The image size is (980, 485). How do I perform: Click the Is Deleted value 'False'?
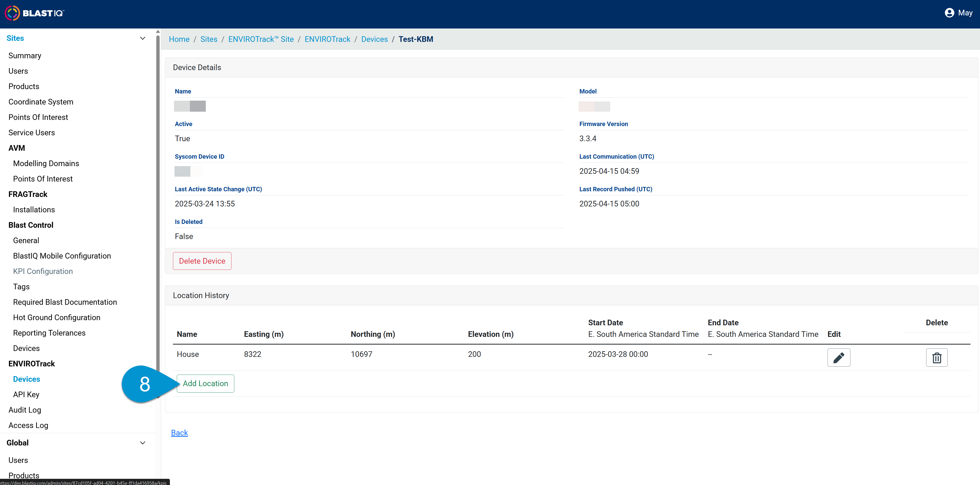click(184, 236)
